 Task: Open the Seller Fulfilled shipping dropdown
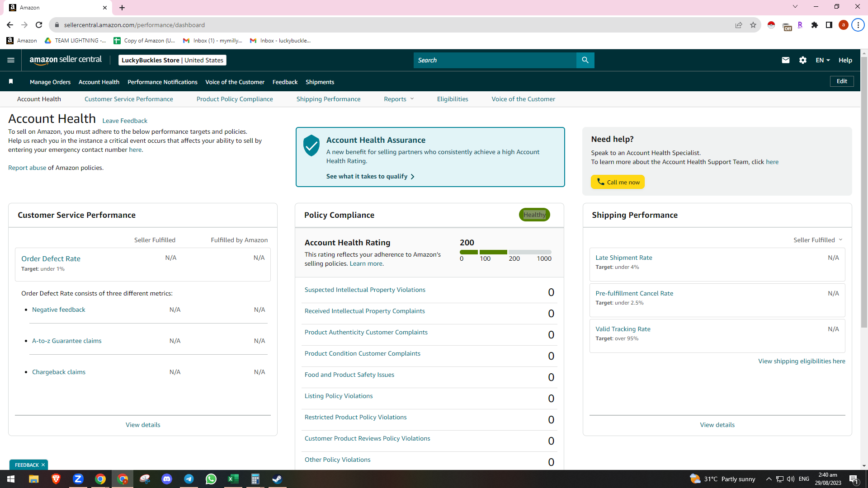point(818,240)
